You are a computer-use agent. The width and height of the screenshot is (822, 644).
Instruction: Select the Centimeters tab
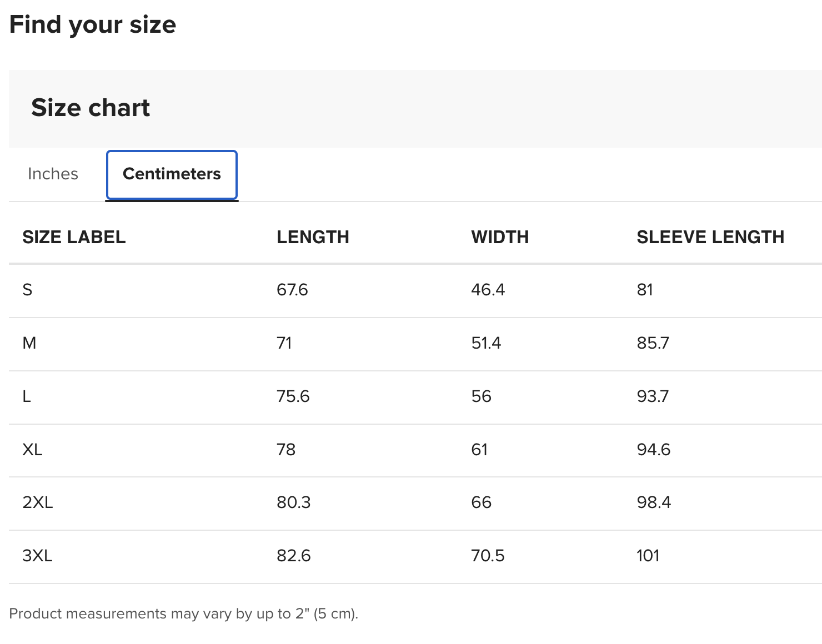click(172, 174)
